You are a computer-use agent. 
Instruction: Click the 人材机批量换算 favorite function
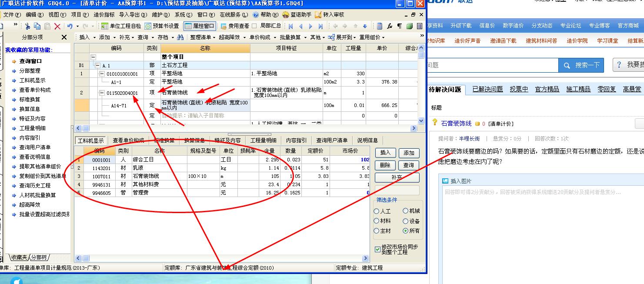pyautogui.click(x=37, y=195)
